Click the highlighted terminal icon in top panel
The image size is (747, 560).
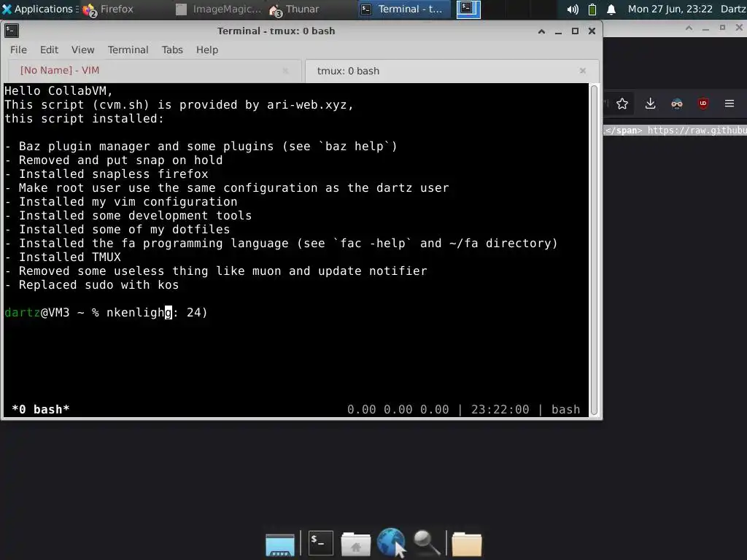point(468,9)
